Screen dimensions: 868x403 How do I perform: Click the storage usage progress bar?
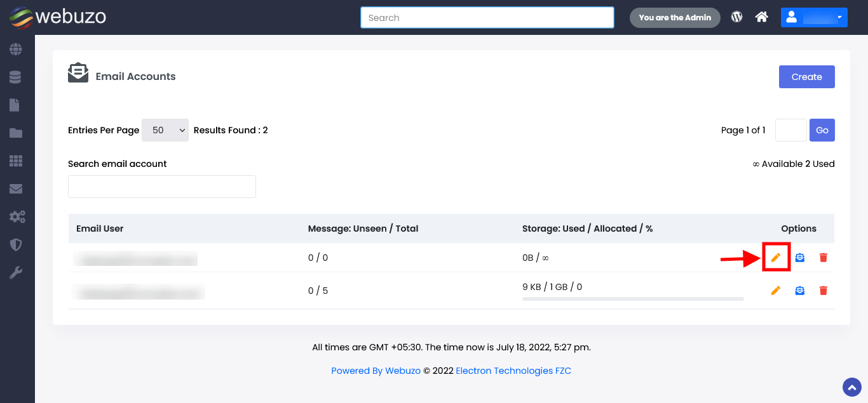pos(632,298)
